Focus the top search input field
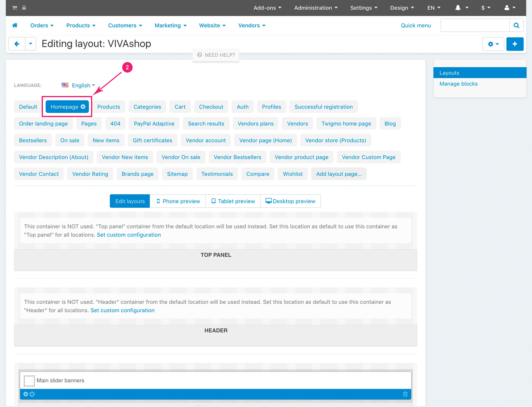 tap(475, 26)
